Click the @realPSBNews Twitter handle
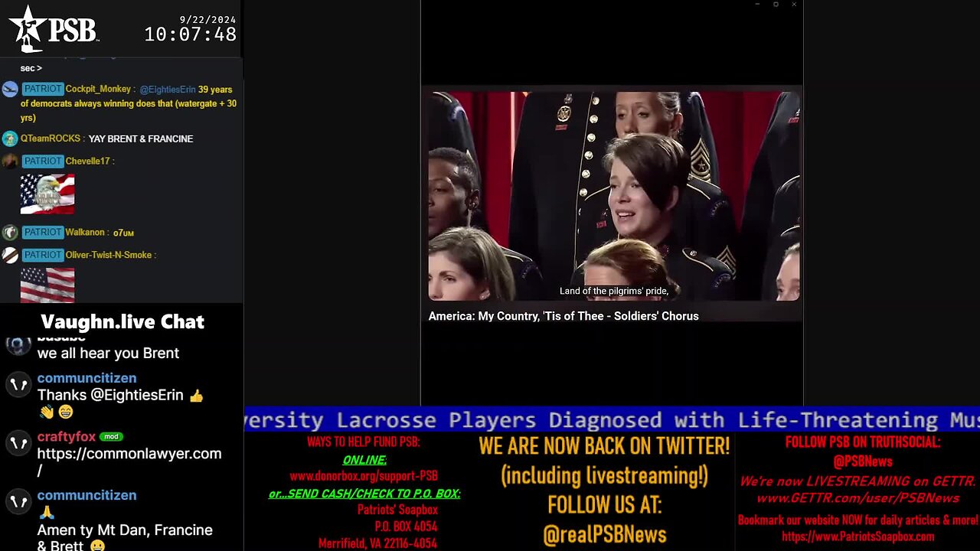This screenshot has width=980, height=551. point(605,534)
